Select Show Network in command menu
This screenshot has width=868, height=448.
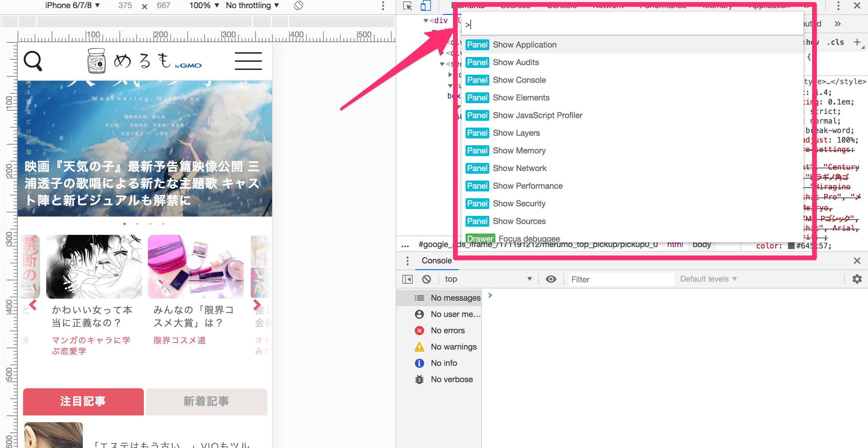coord(519,168)
